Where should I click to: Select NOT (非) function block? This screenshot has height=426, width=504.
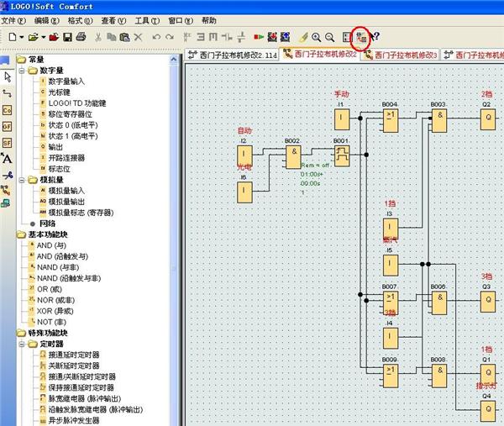coord(51,322)
